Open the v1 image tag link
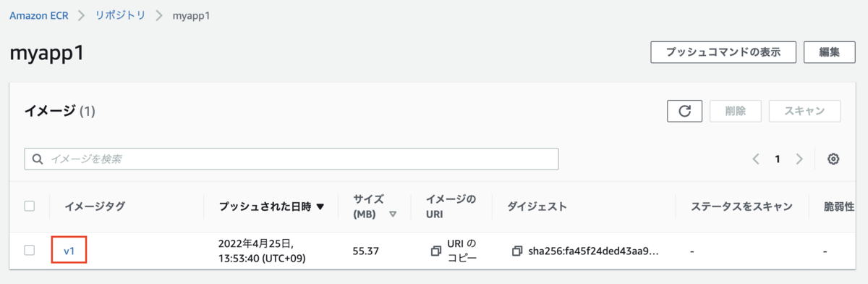 coord(70,251)
